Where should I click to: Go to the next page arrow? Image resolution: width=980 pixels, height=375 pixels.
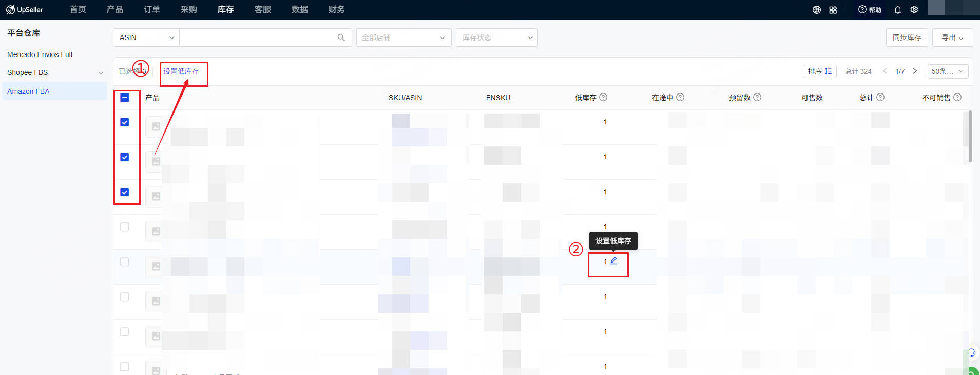coord(915,71)
